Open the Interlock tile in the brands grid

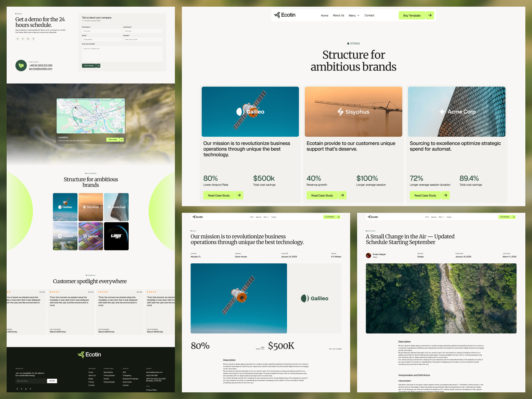click(91, 236)
